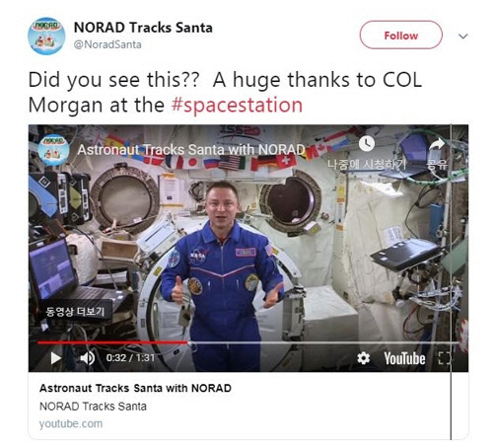Image resolution: width=493 pixels, height=448 pixels.
Task: Open the video settings gear
Action: [x=363, y=358]
